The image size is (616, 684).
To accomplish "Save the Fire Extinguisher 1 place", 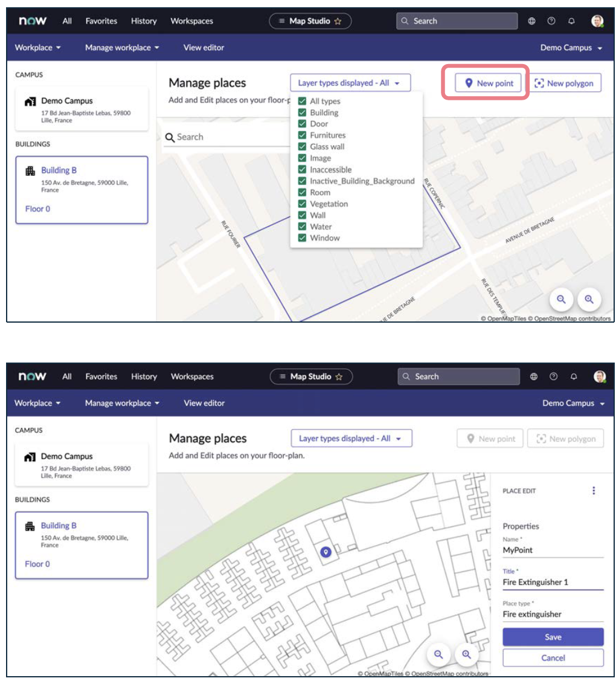I will click(553, 637).
